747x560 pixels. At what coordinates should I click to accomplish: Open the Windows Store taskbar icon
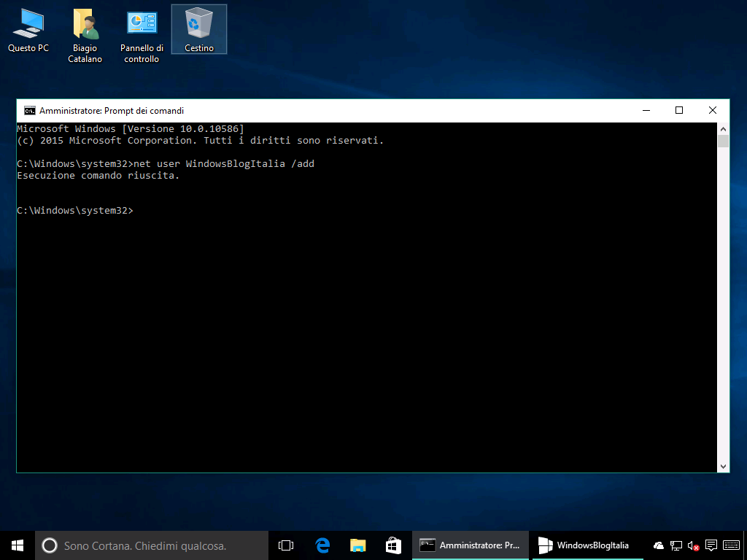393,545
